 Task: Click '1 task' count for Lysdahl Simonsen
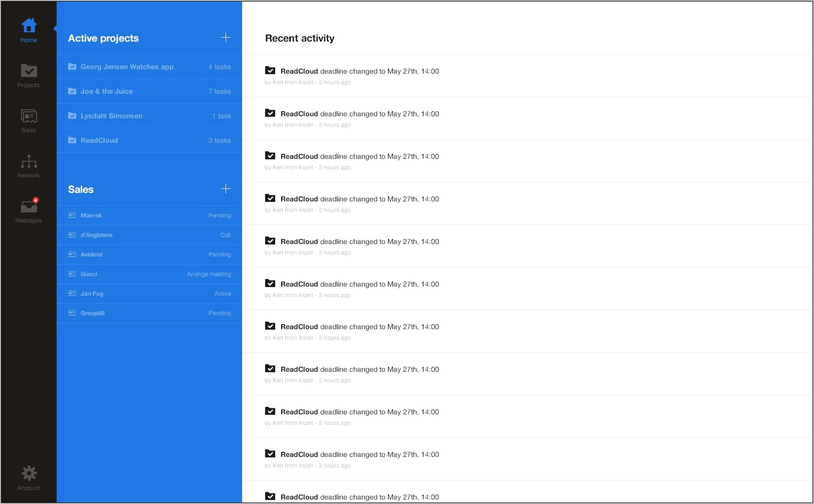tap(222, 116)
